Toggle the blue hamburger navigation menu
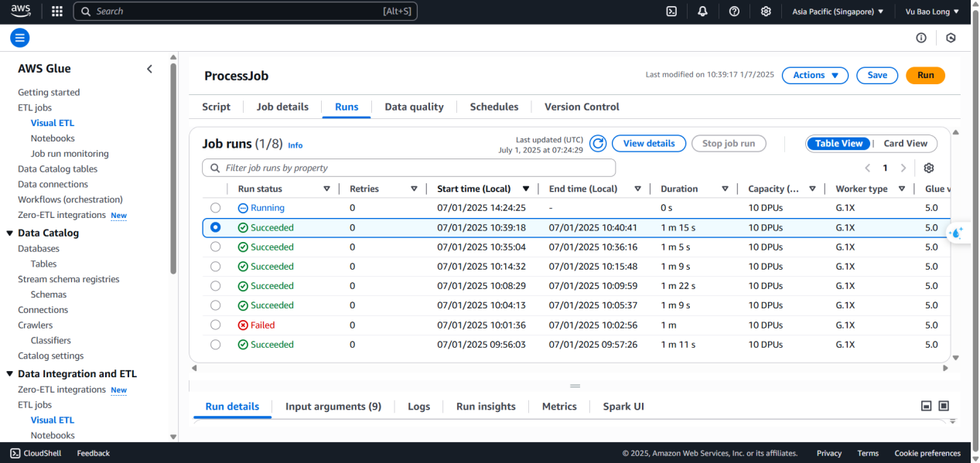Image resolution: width=980 pixels, height=463 pixels. click(20, 38)
